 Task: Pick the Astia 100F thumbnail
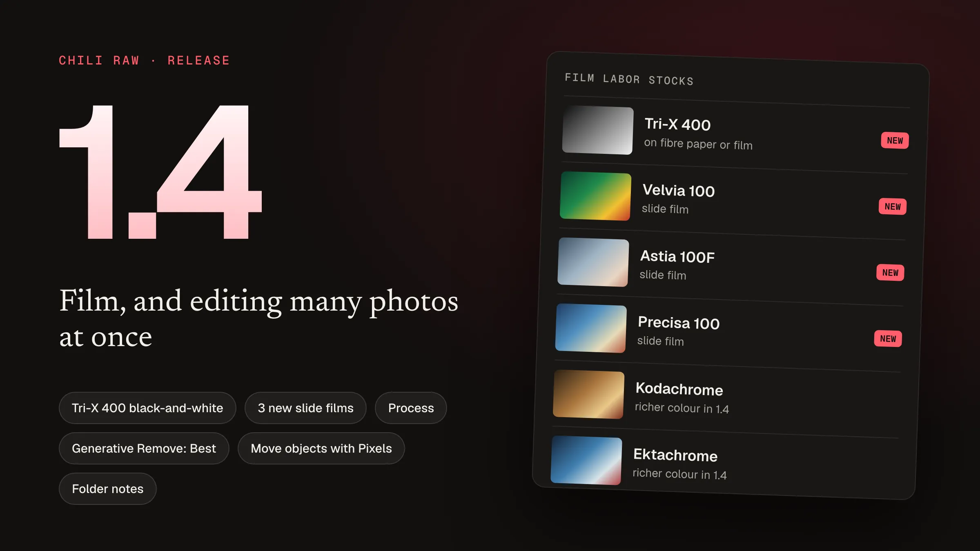point(593,262)
